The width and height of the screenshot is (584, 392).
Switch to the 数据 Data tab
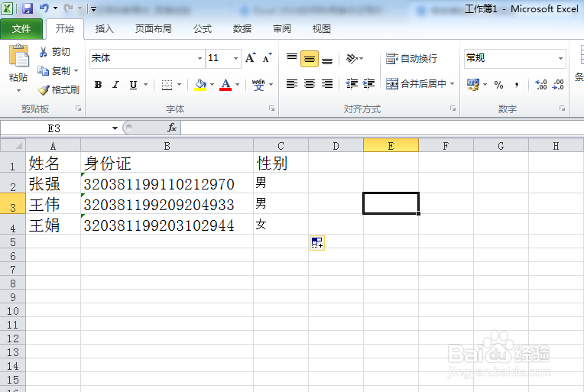242,29
